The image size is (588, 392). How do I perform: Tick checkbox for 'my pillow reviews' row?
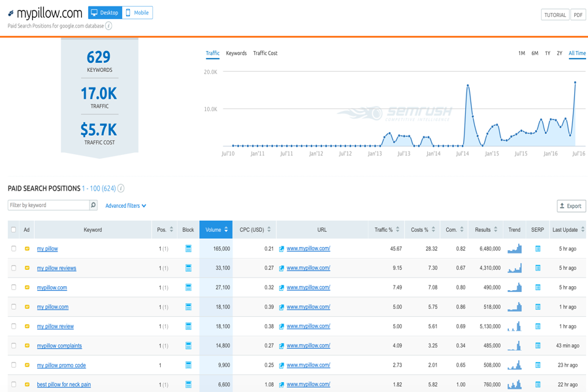(x=14, y=268)
